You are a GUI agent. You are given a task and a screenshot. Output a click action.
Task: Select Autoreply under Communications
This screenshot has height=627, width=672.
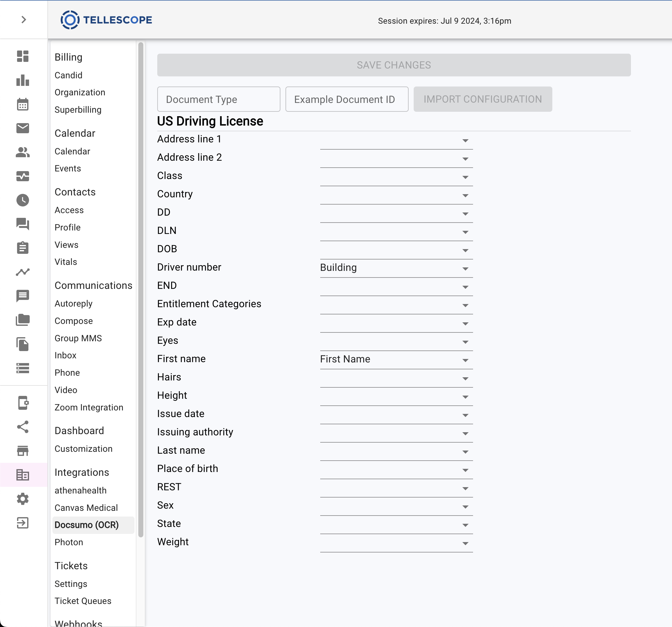[74, 303]
